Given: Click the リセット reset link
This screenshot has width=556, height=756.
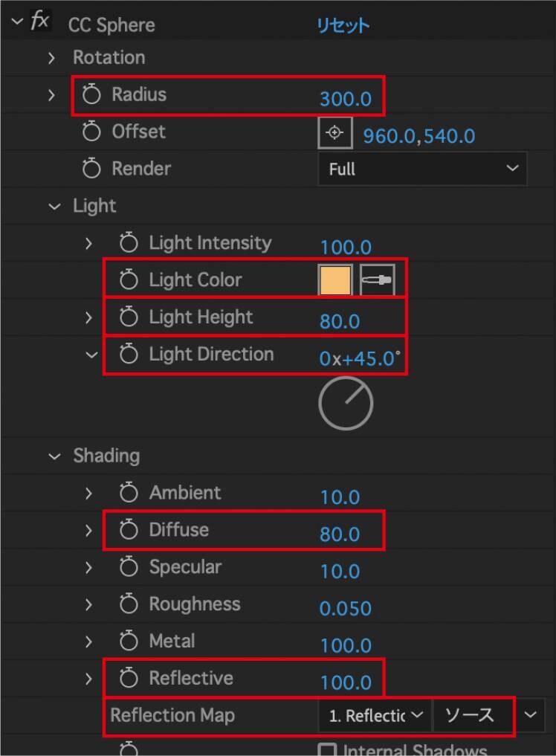Looking at the screenshot, I should (343, 25).
